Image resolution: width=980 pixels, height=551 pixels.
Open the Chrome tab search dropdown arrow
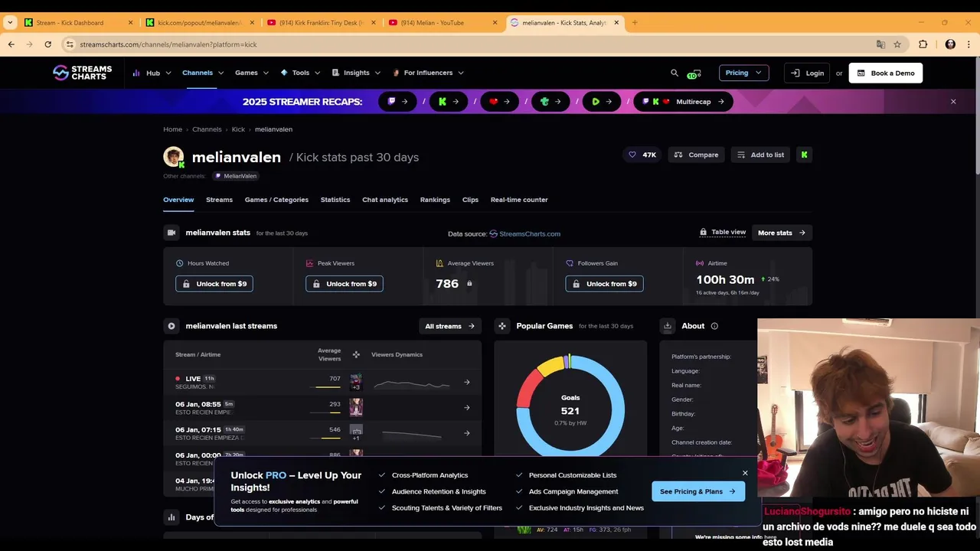click(x=10, y=23)
